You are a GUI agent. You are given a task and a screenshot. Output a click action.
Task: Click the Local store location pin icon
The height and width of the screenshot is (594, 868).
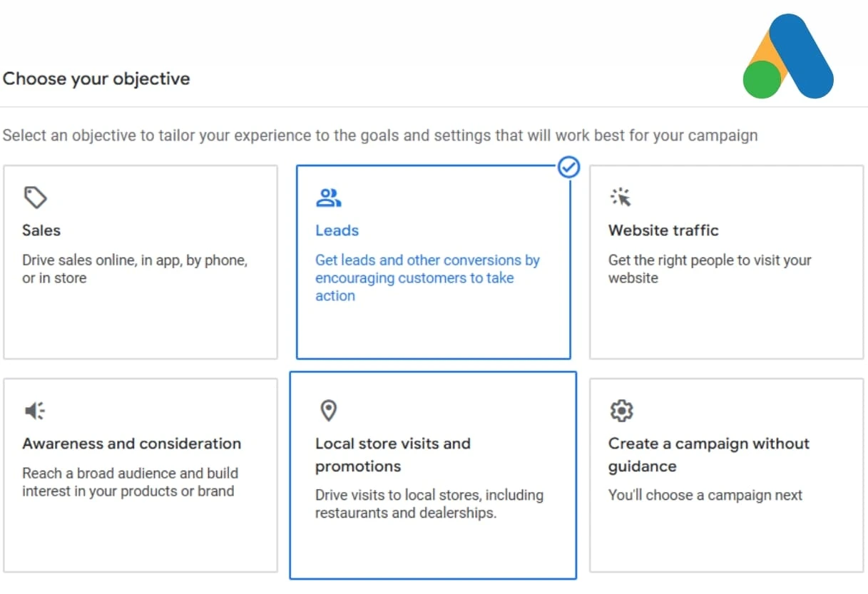point(328,411)
